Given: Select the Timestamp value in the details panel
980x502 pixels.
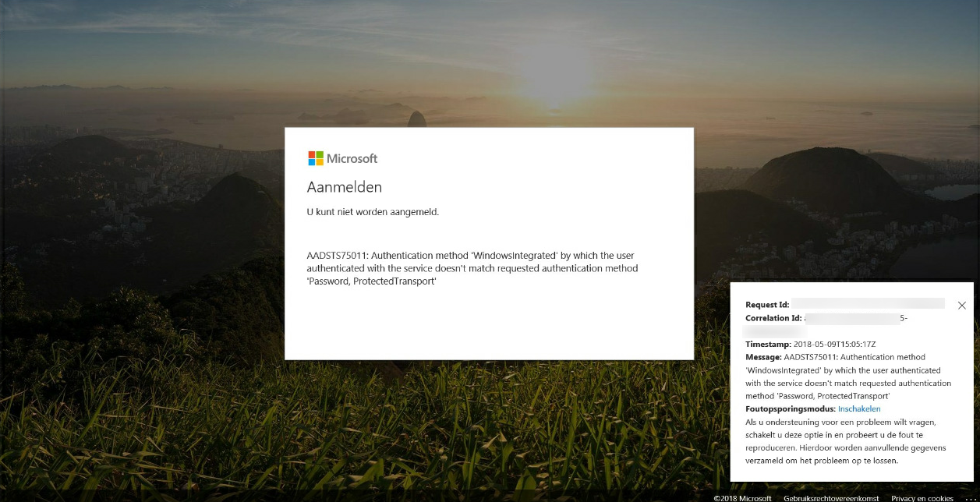Looking at the screenshot, I should (836, 344).
